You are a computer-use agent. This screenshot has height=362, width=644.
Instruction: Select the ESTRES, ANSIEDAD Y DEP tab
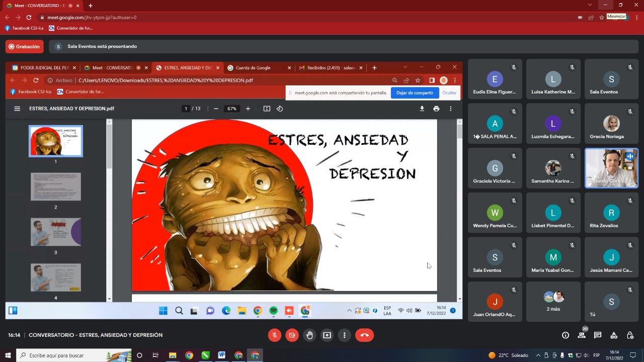187,67
